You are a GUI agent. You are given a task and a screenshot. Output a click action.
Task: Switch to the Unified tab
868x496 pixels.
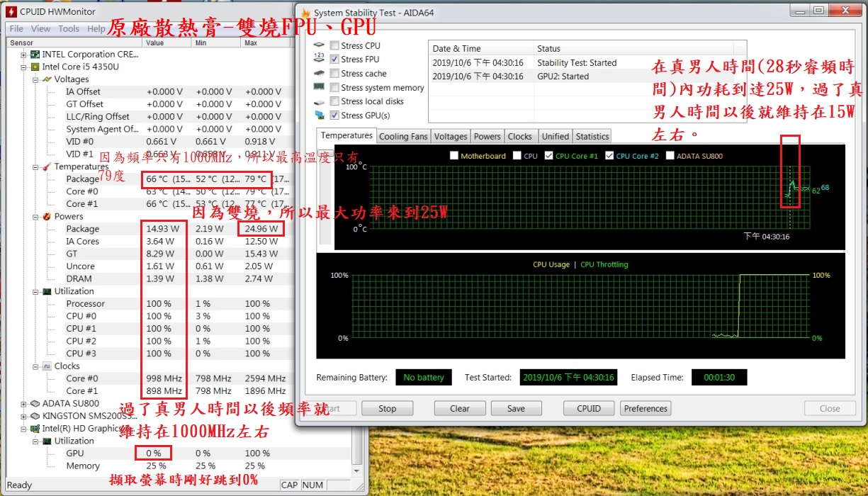click(556, 137)
